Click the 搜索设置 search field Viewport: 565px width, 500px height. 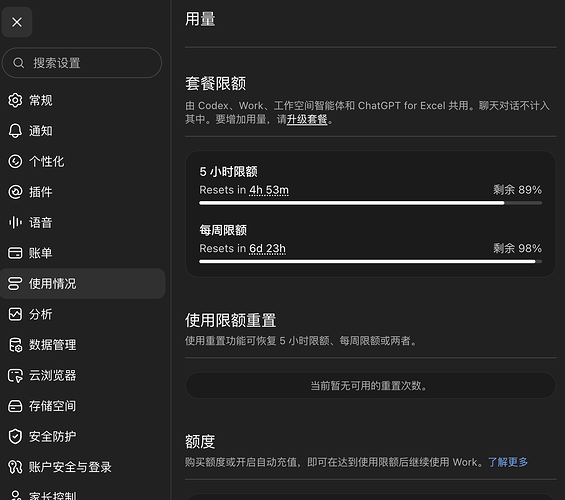(x=82, y=63)
